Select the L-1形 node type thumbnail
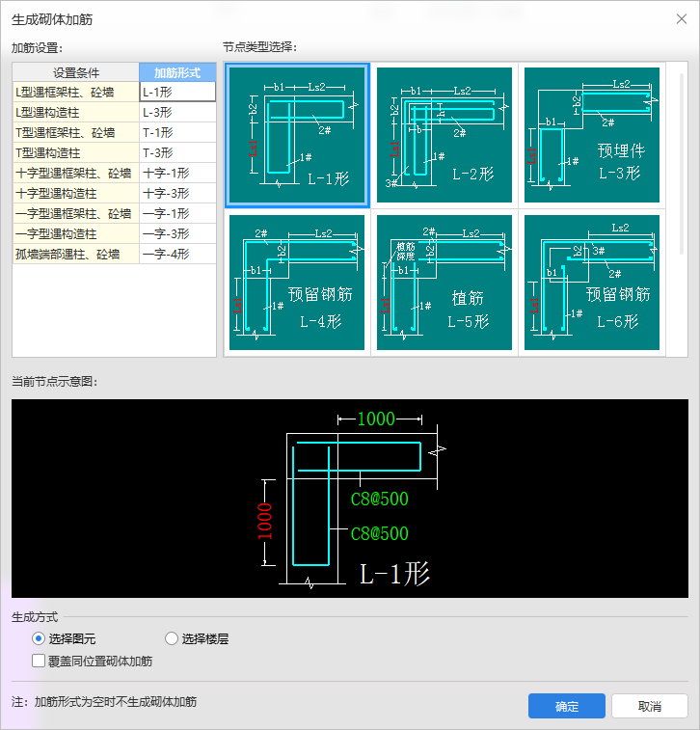This screenshot has width=700, height=730. [x=297, y=135]
